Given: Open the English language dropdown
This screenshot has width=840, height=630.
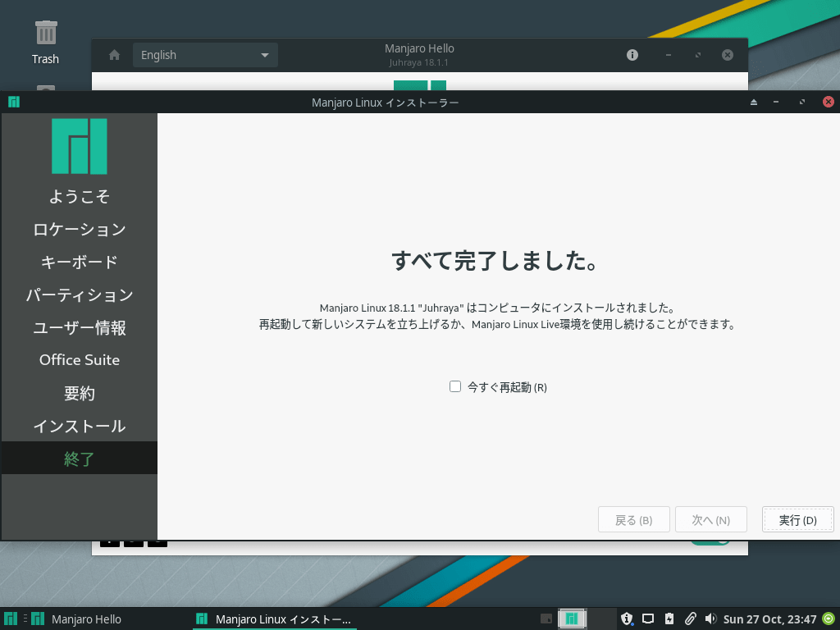Looking at the screenshot, I should [x=205, y=55].
